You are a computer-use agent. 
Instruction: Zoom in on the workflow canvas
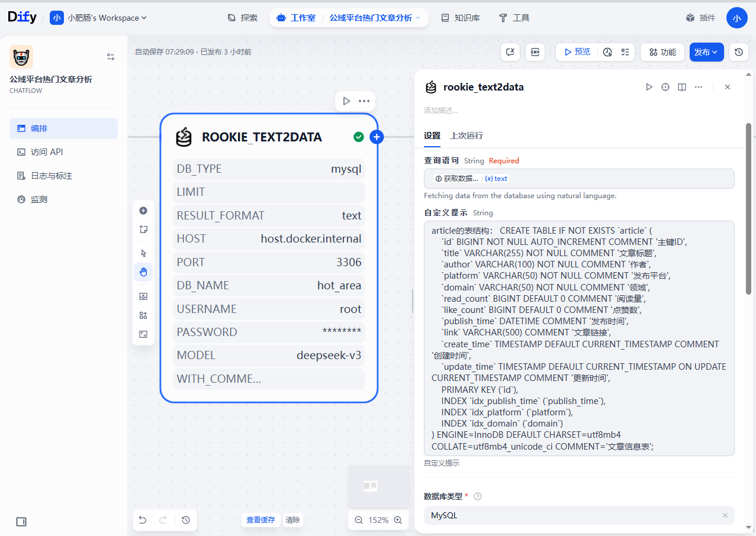coord(398,520)
